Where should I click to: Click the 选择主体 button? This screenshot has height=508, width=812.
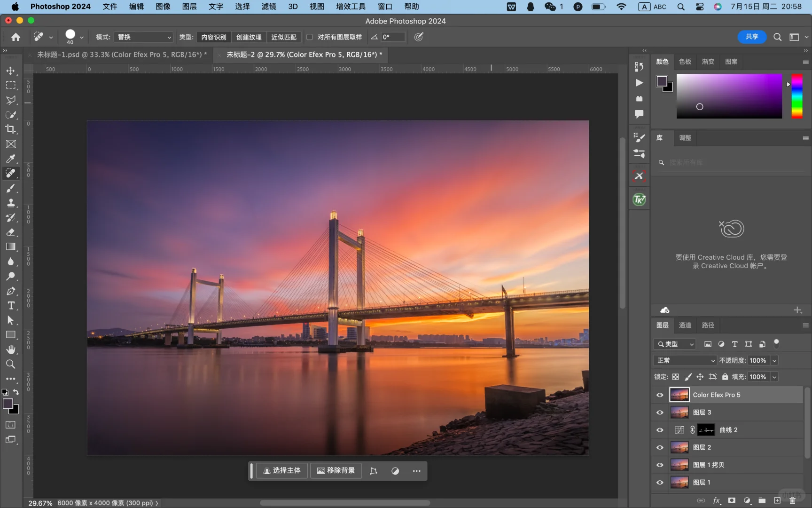coord(282,470)
